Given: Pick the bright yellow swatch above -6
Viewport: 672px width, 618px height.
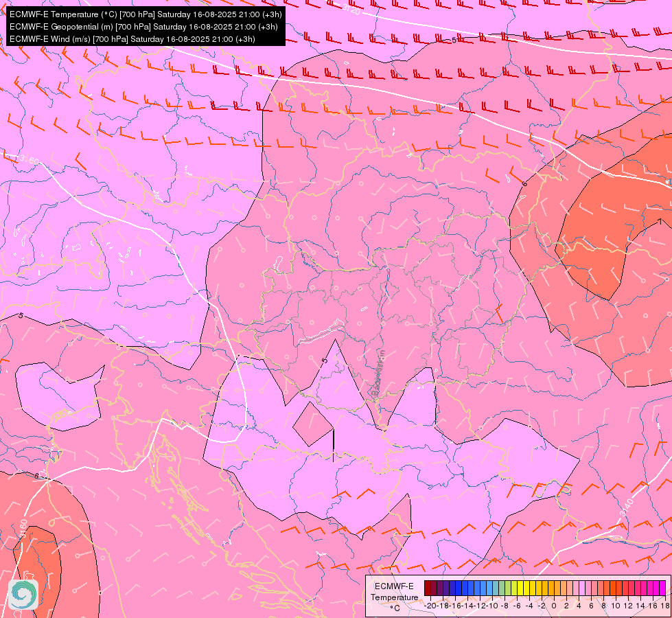Looking at the screenshot, I should (520, 588).
